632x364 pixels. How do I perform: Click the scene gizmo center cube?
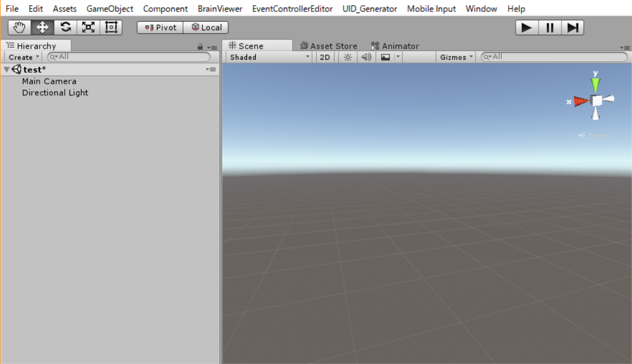(x=596, y=101)
